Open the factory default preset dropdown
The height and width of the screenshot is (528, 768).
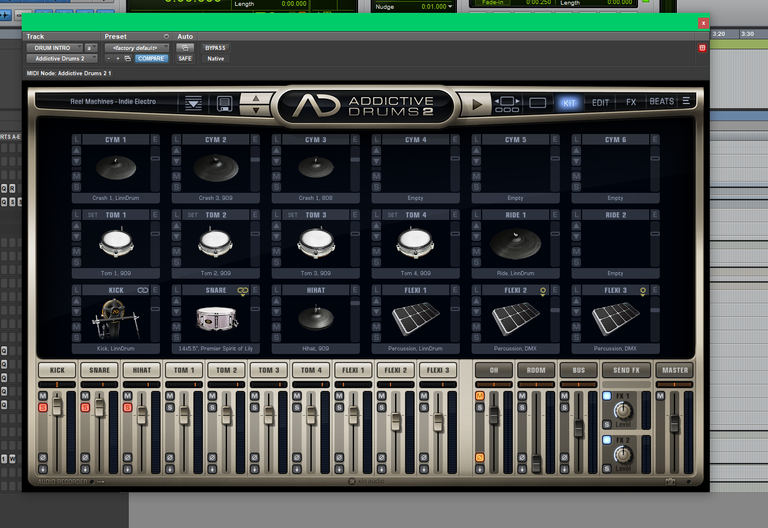coord(137,48)
